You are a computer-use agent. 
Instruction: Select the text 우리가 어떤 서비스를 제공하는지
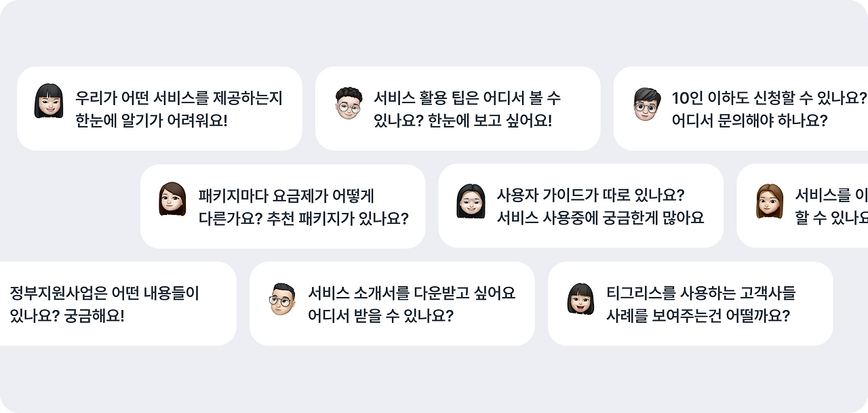pos(178,98)
